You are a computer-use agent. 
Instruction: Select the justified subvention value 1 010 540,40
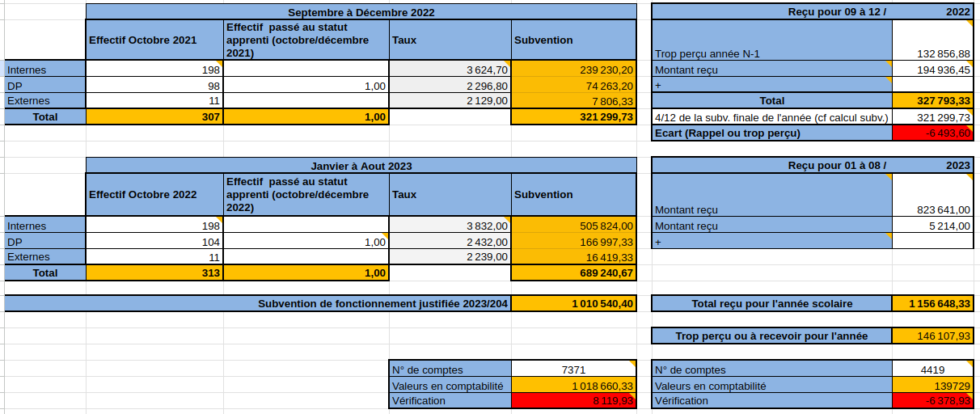coord(574,303)
